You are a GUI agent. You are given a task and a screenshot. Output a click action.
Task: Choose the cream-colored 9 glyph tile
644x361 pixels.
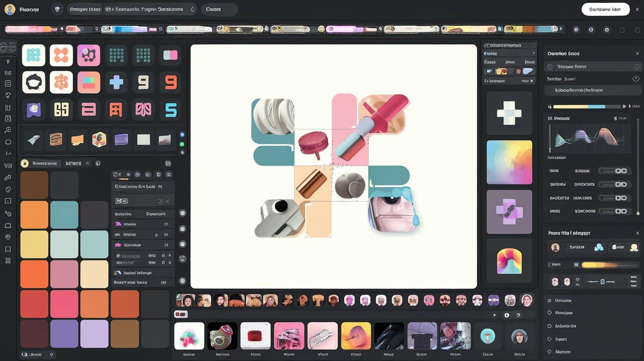pos(143,82)
